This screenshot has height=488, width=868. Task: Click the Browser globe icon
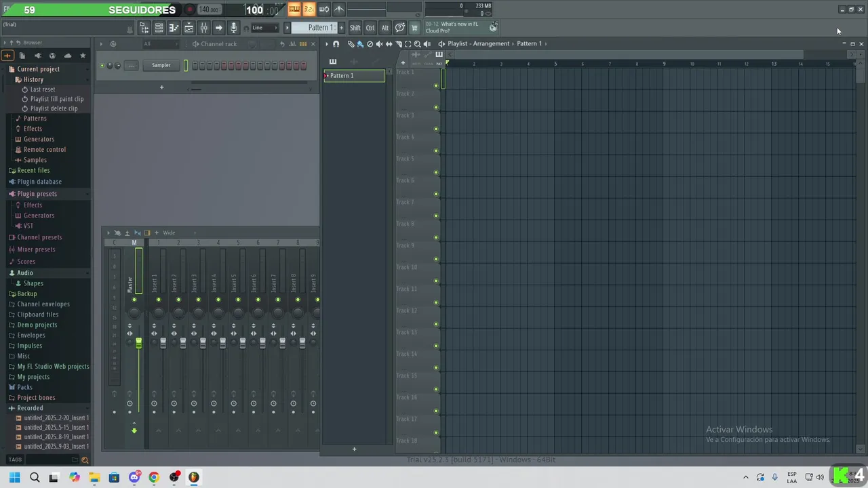[x=52, y=56]
